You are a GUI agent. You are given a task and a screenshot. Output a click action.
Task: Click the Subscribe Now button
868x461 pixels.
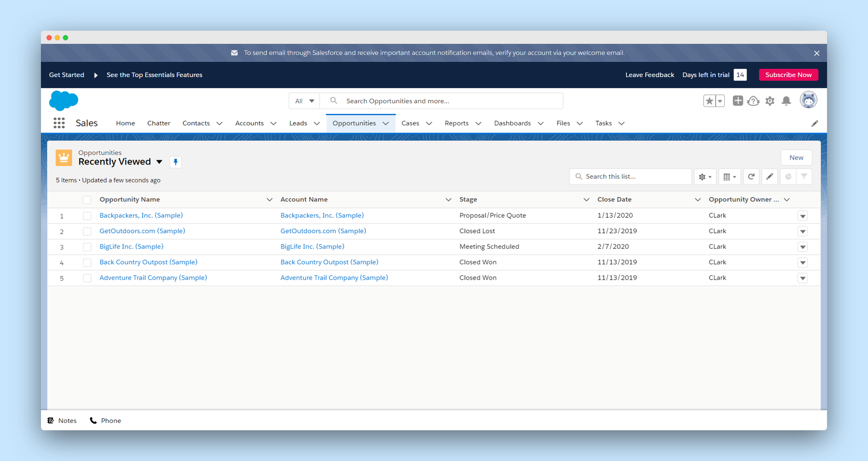click(x=789, y=75)
